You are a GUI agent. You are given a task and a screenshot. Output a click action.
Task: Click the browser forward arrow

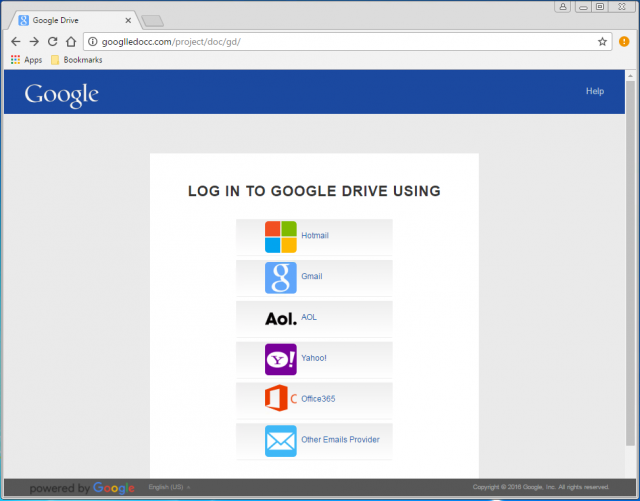pyautogui.click(x=34, y=41)
